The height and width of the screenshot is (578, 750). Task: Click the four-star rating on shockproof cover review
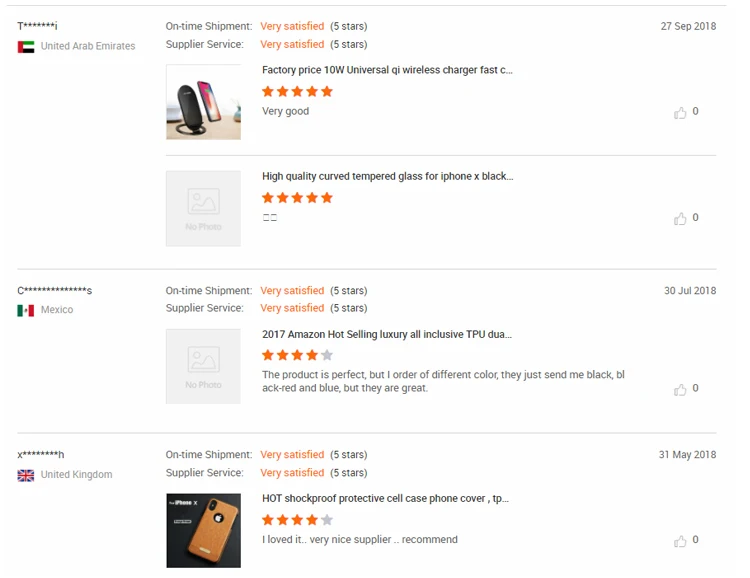coord(297,520)
